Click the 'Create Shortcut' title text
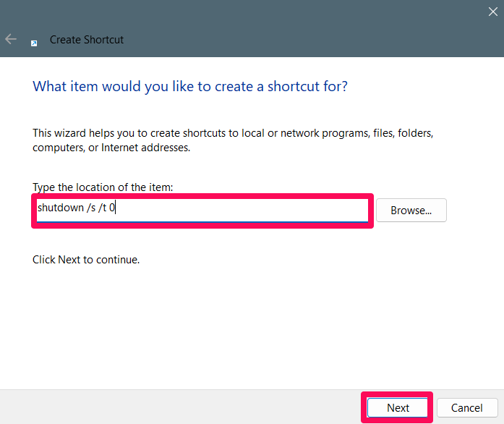 pyautogui.click(x=87, y=40)
